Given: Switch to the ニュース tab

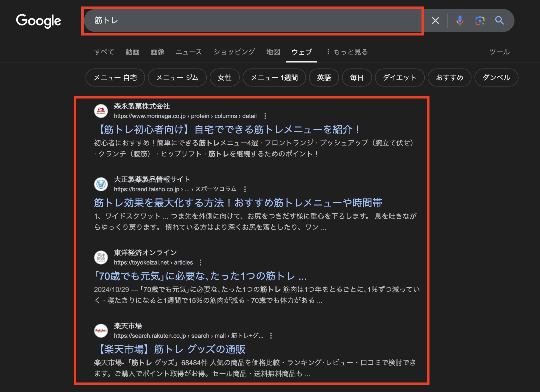Looking at the screenshot, I should (x=189, y=52).
